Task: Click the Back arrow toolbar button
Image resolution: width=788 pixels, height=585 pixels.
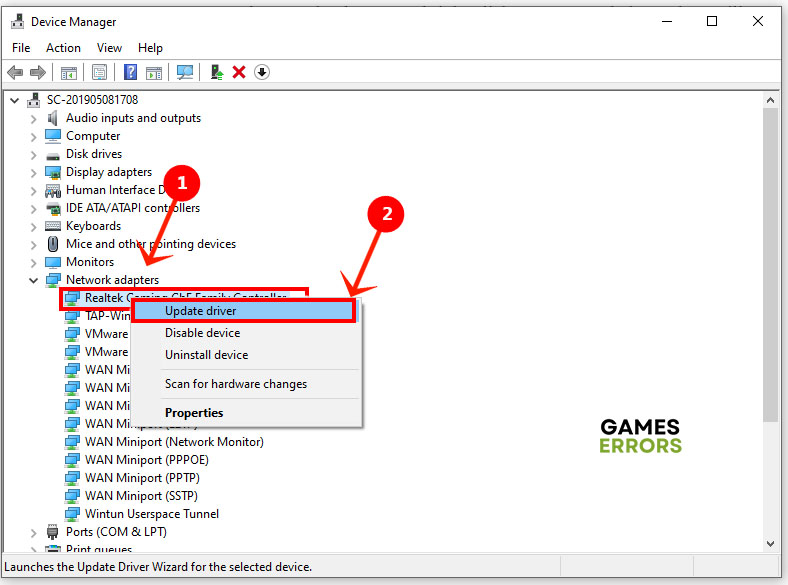Action: (15, 72)
